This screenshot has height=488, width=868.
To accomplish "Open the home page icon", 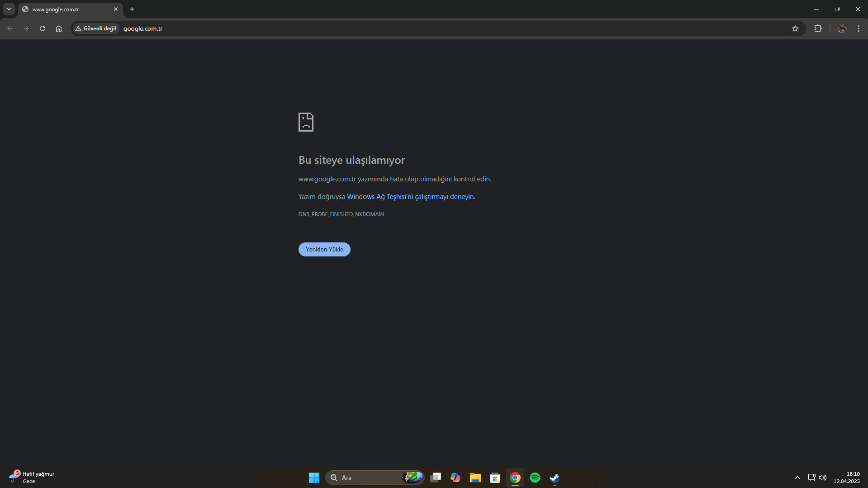I will (59, 28).
